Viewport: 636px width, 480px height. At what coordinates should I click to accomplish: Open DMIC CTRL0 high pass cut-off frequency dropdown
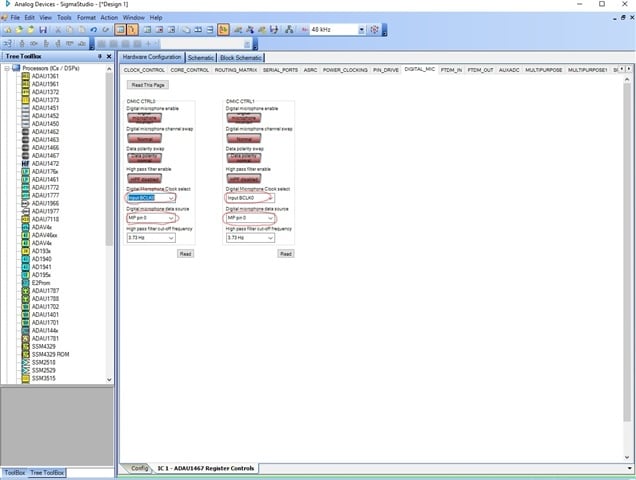pyautogui.click(x=151, y=238)
